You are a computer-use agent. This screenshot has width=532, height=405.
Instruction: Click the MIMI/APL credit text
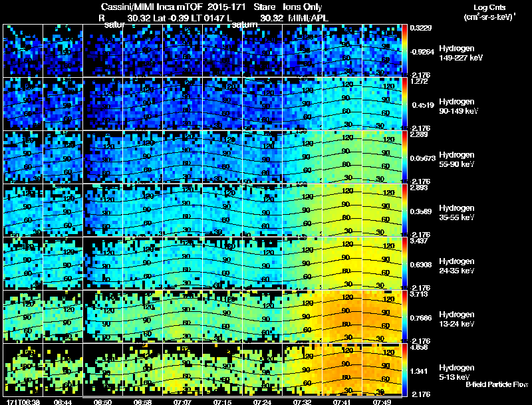point(308,19)
